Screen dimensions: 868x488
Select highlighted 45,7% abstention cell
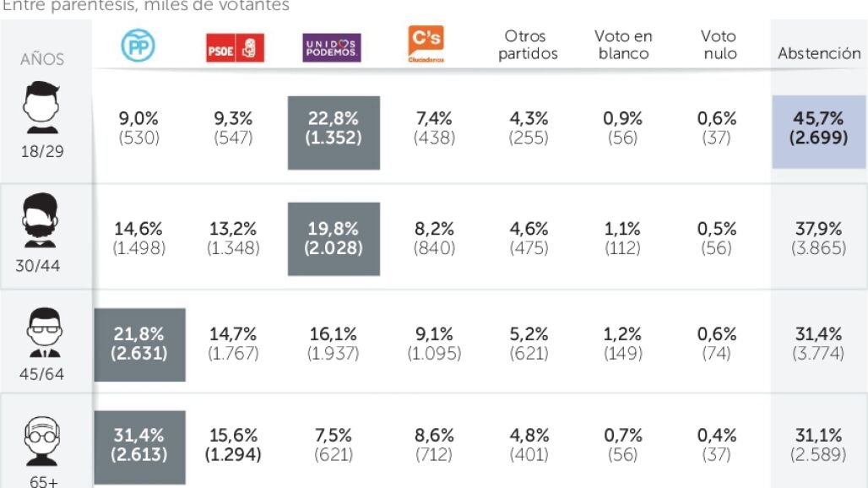pos(819,132)
